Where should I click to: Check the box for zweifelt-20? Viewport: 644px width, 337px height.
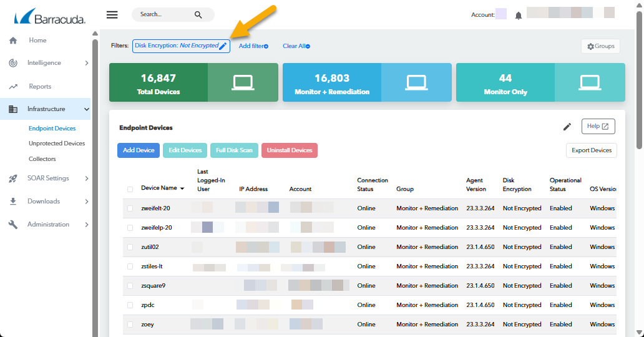(130, 208)
